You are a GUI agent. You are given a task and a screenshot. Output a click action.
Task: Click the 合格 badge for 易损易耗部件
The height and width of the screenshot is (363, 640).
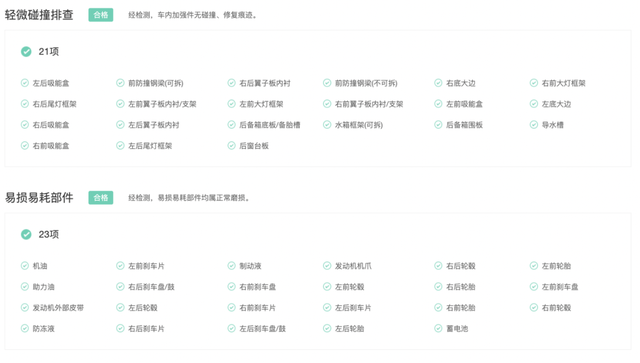point(101,198)
